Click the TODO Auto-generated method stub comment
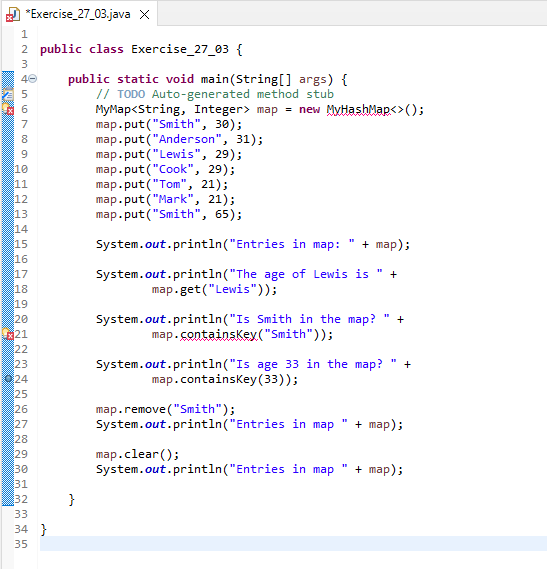547x569 pixels. [x=215, y=94]
